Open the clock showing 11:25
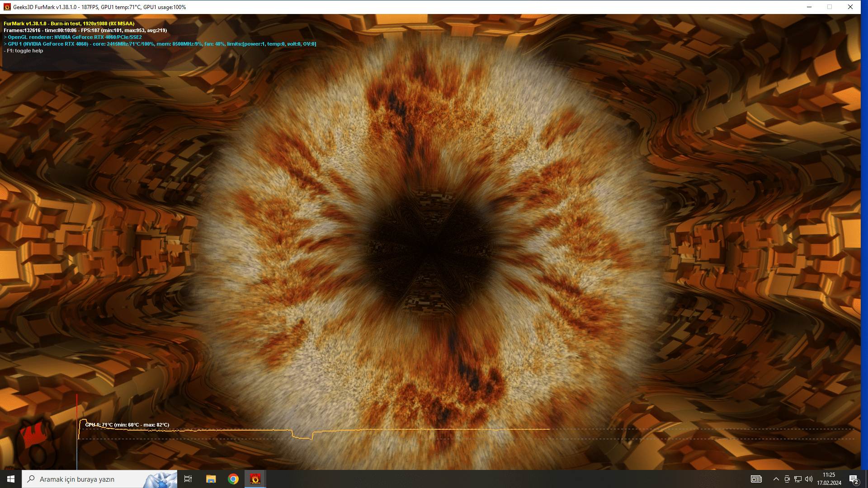Image resolution: width=868 pixels, height=488 pixels. coord(829,475)
